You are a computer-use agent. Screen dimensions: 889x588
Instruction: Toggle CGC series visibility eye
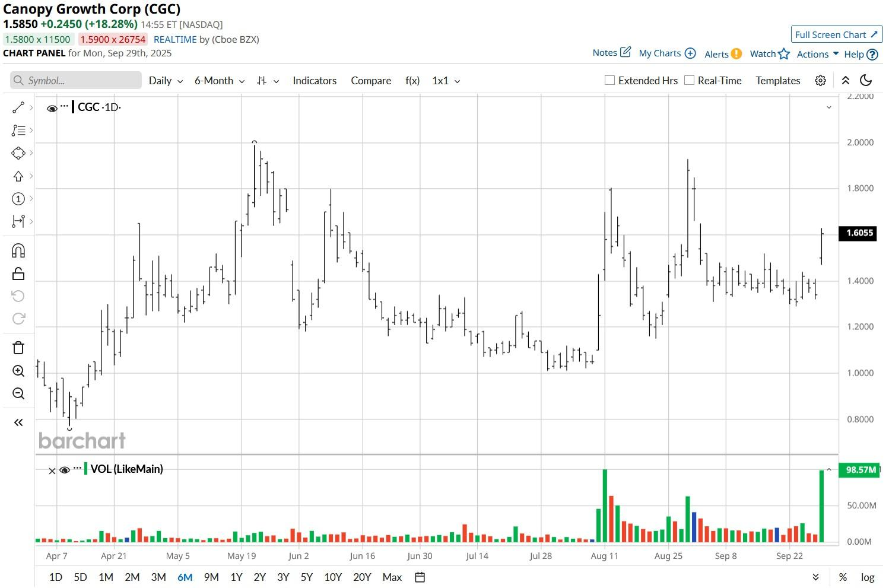click(x=52, y=108)
